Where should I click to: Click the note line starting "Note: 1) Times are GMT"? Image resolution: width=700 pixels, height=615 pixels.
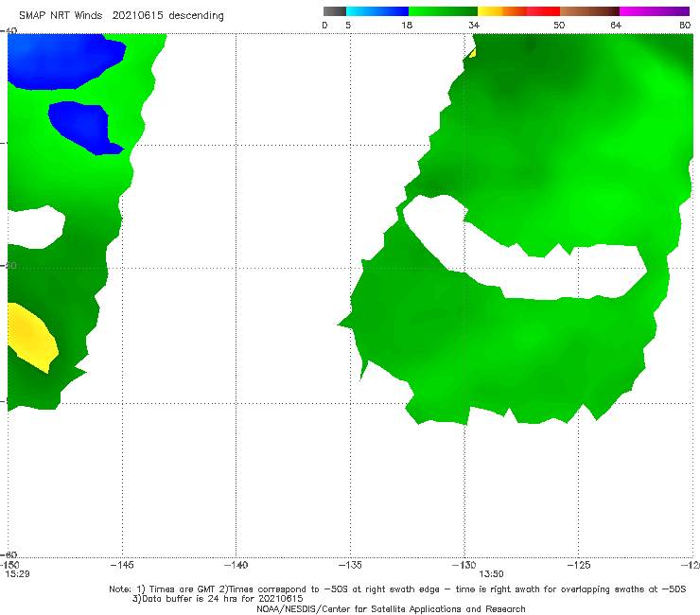[397, 589]
